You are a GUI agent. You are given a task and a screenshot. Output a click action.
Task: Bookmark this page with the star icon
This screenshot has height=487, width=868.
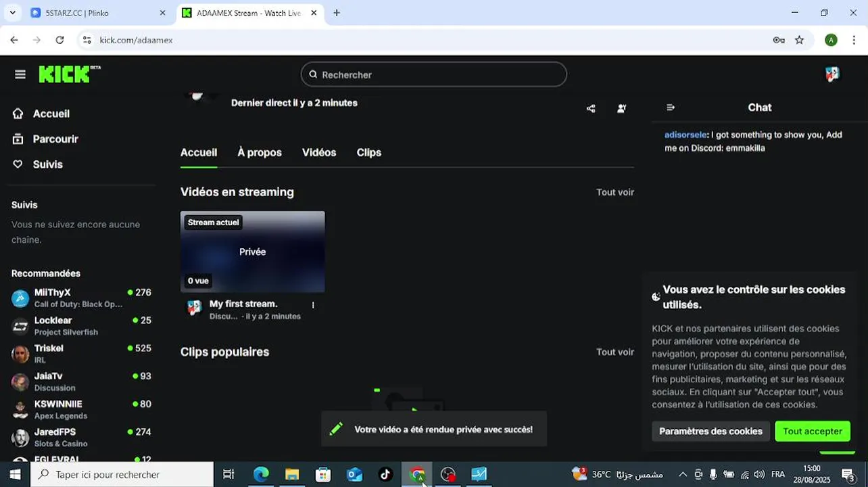click(800, 40)
